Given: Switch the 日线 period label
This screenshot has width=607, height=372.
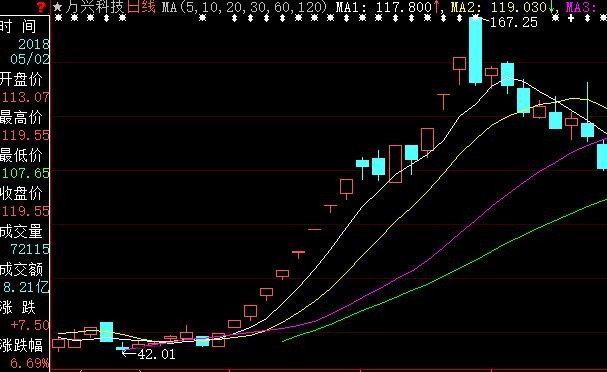Looking at the screenshot, I should click(x=141, y=7).
